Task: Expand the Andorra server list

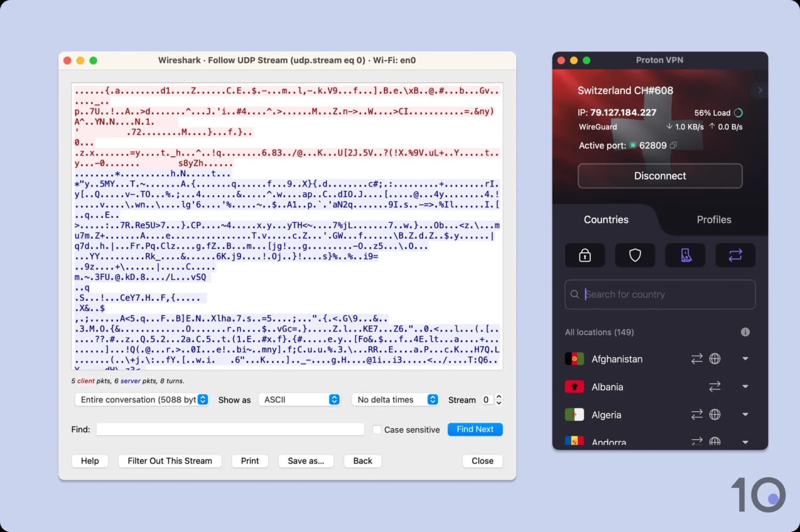Action: (746, 442)
